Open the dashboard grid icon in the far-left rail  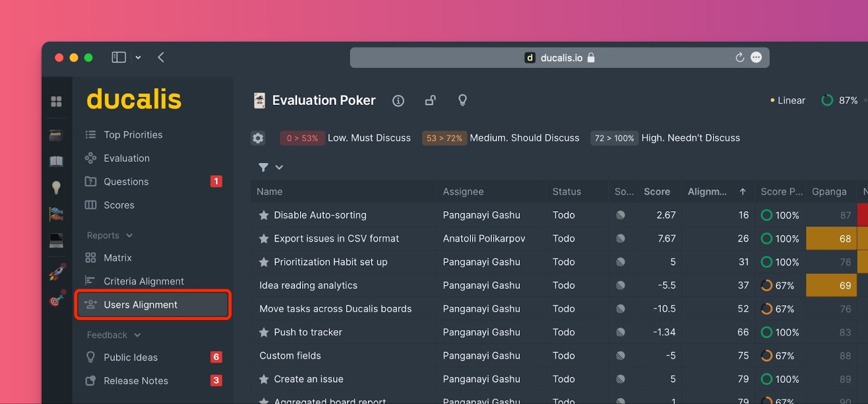[x=56, y=102]
